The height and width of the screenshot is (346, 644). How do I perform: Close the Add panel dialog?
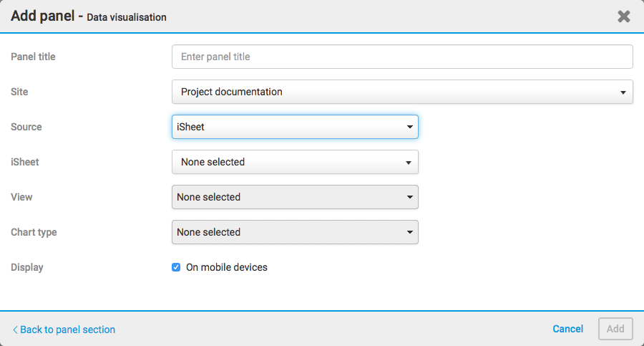click(x=624, y=16)
